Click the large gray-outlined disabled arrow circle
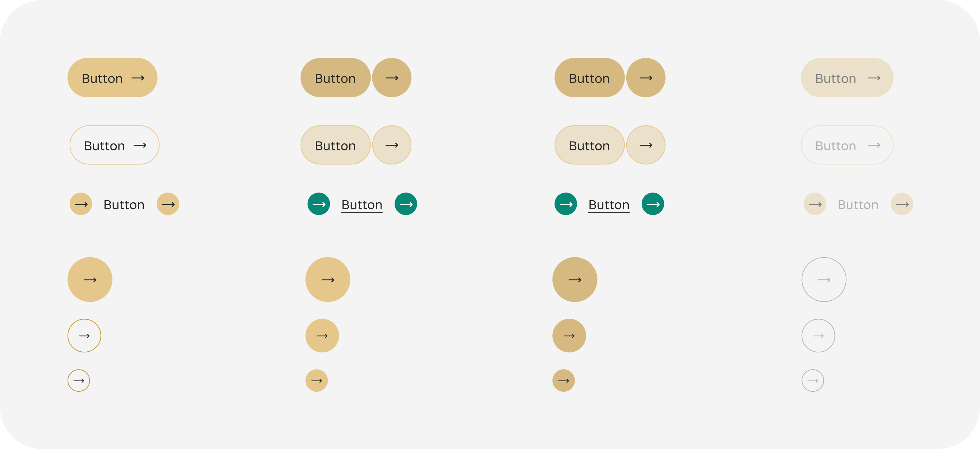Viewport: 980px width, 449px height. point(824,280)
